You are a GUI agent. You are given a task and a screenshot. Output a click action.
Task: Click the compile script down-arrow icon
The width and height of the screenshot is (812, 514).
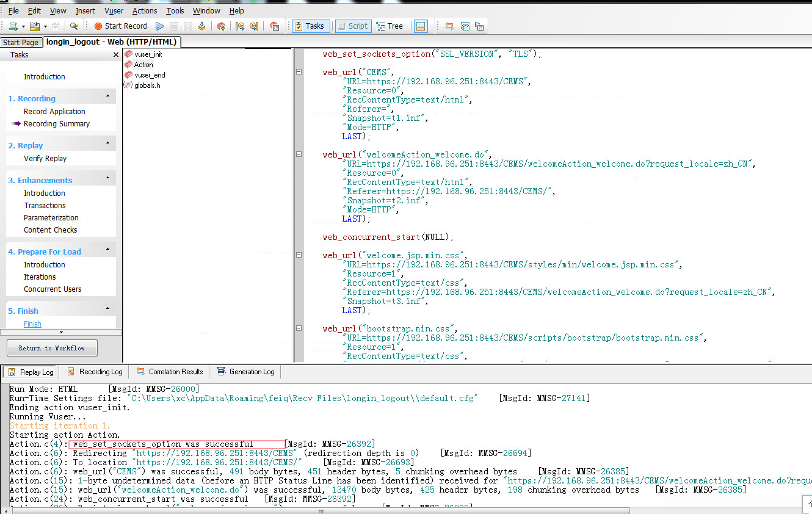(201, 26)
